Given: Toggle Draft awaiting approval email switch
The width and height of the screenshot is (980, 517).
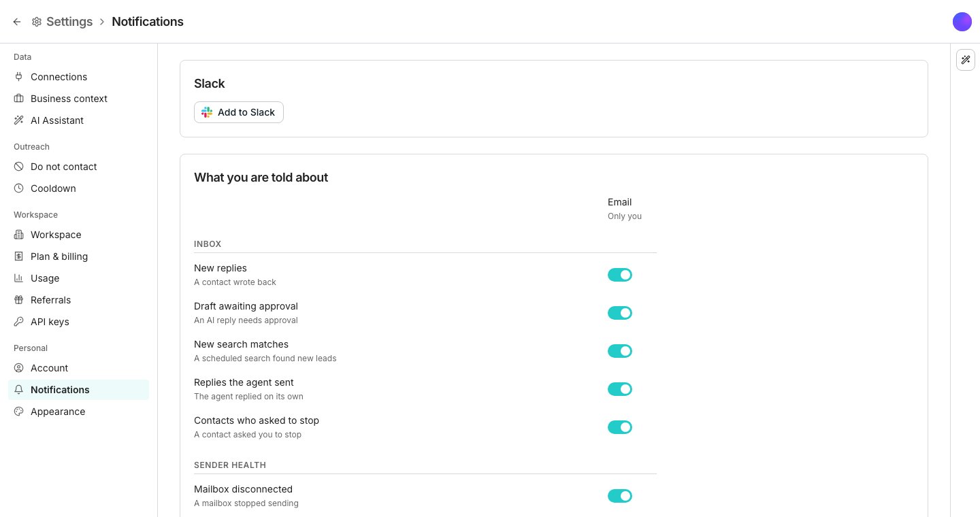Looking at the screenshot, I should tap(620, 313).
